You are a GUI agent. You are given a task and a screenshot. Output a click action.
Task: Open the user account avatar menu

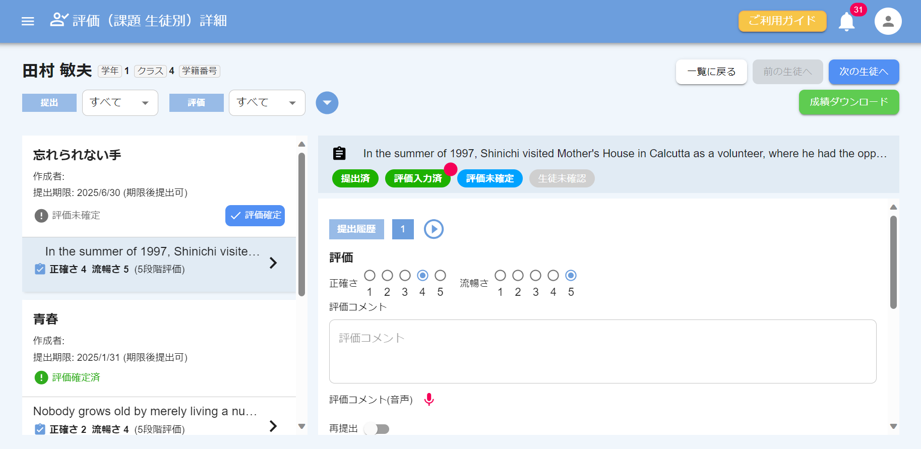coord(888,21)
